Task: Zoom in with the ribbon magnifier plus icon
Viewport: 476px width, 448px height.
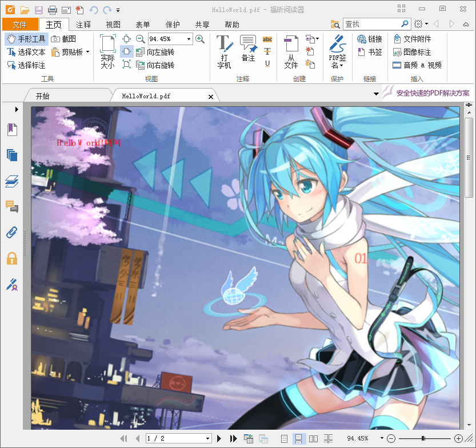Action: pos(200,39)
